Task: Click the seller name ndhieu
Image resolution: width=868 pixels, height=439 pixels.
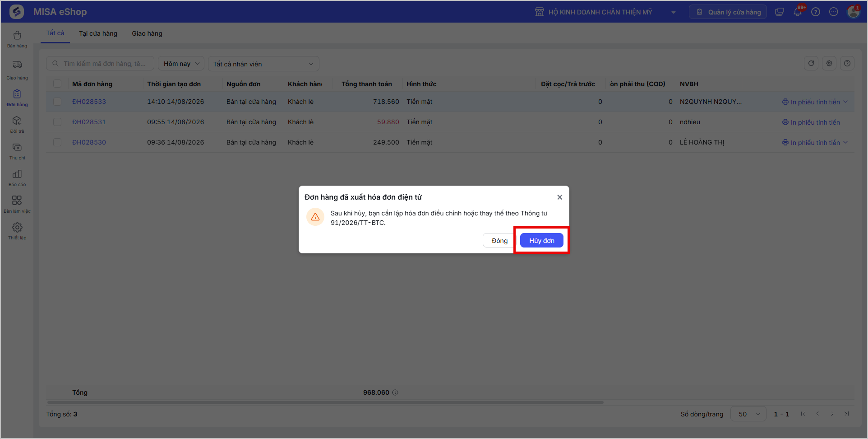Action: tap(690, 122)
